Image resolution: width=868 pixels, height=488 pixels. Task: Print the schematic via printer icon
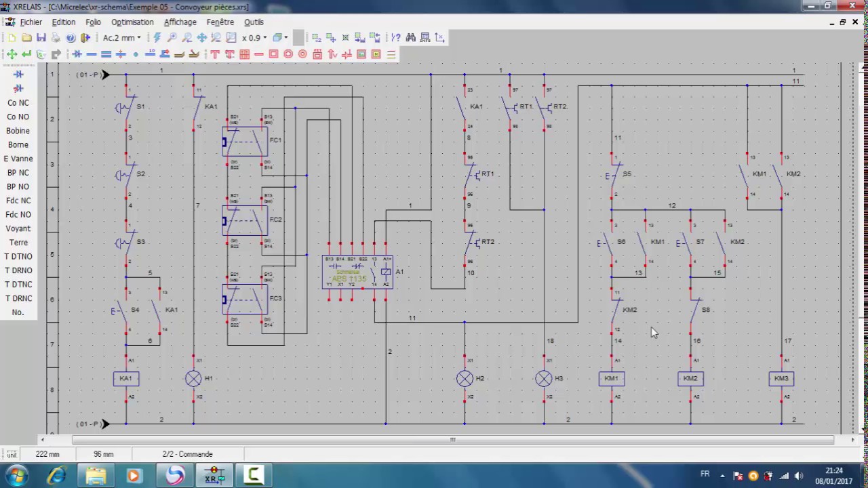click(x=56, y=38)
